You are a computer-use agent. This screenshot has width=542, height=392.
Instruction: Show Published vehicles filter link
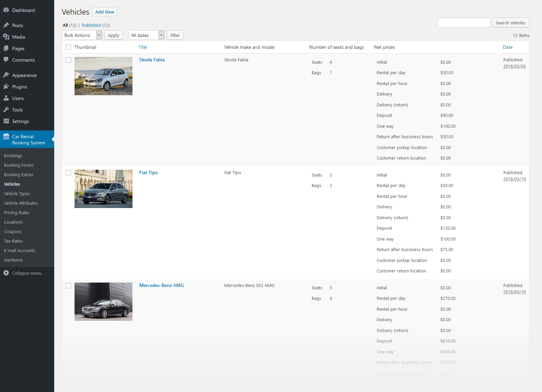tap(91, 25)
